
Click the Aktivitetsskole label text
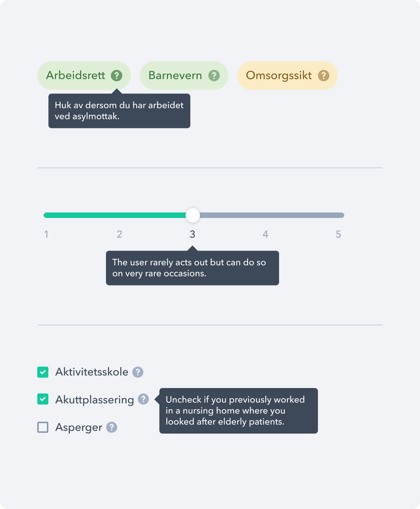tap(92, 372)
